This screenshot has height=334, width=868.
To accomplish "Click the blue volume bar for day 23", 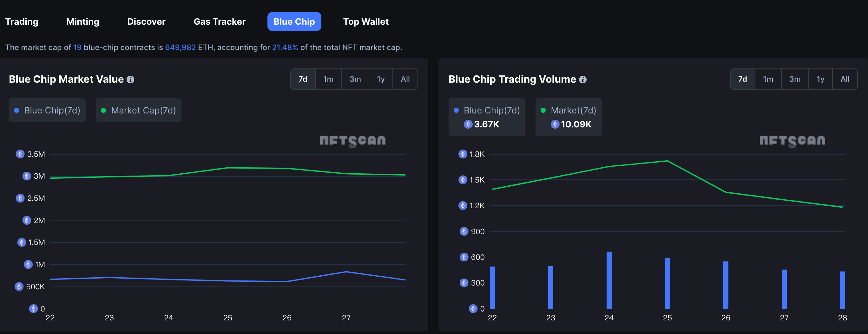I will click(550, 287).
